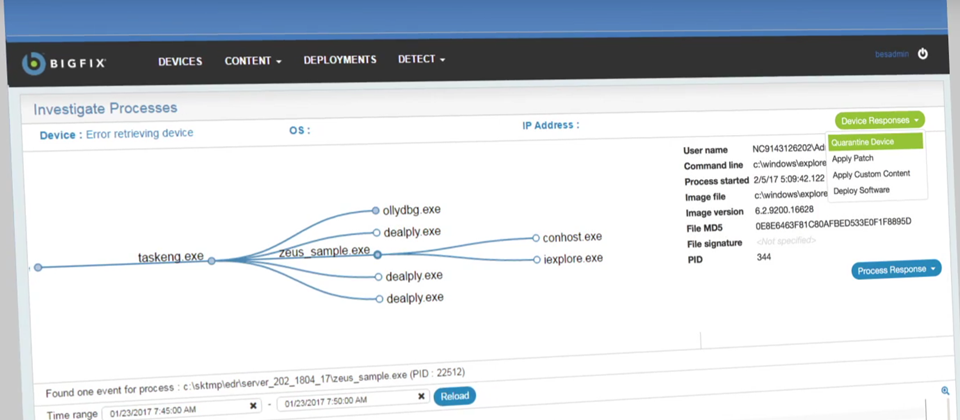
Task: Open the Process Response dropdown
Action: tap(896, 269)
